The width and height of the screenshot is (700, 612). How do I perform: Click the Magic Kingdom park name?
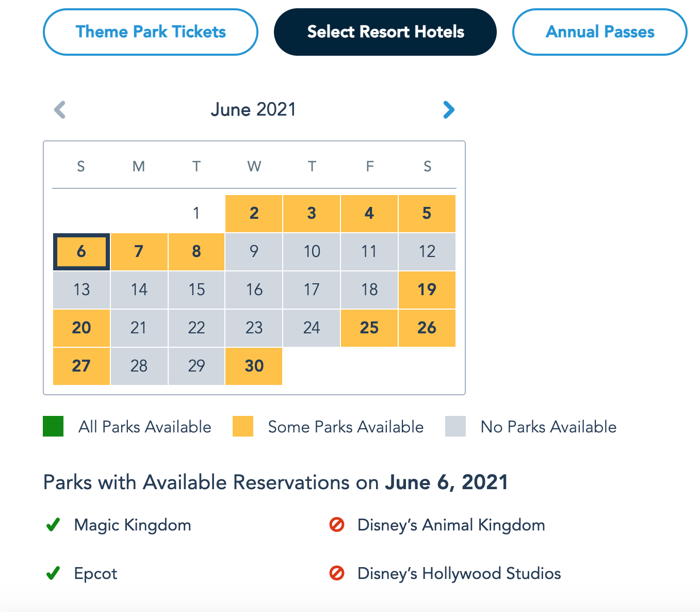coord(133,525)
